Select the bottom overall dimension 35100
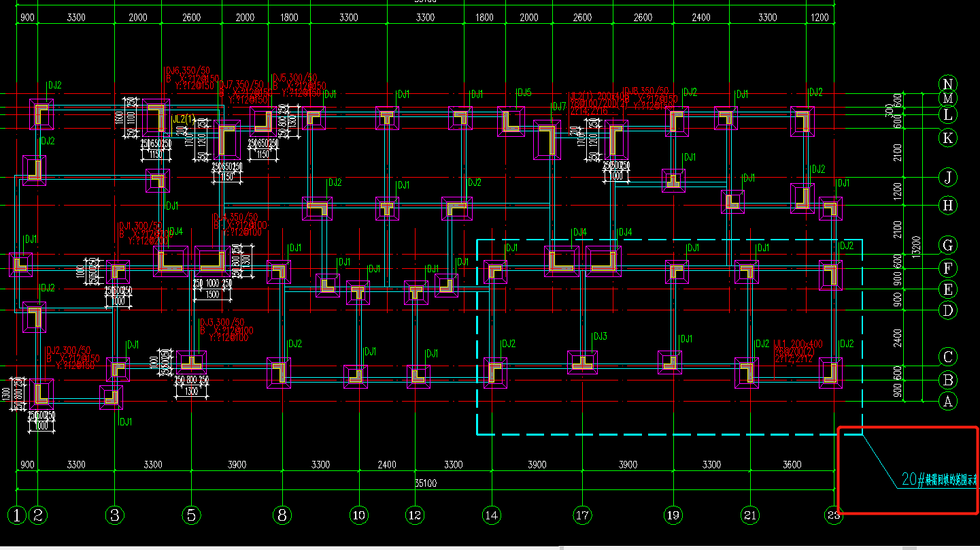 (x=426, y=483)
